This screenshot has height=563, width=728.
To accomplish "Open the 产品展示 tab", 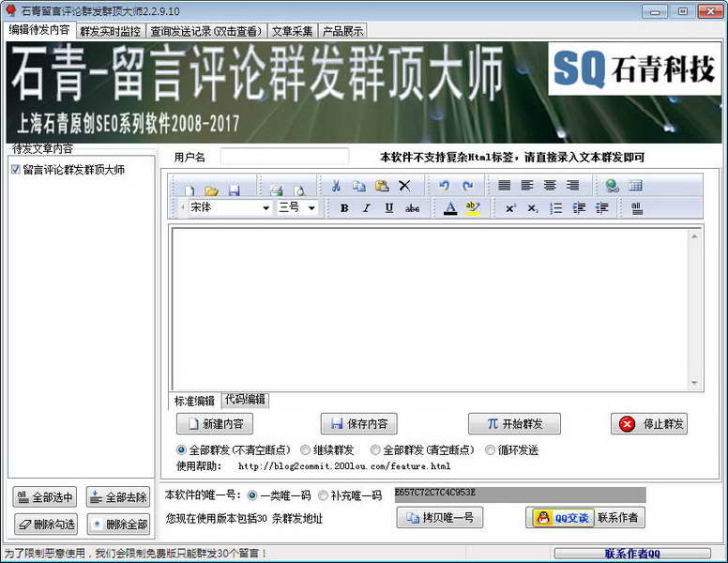I will coord(342,31).
